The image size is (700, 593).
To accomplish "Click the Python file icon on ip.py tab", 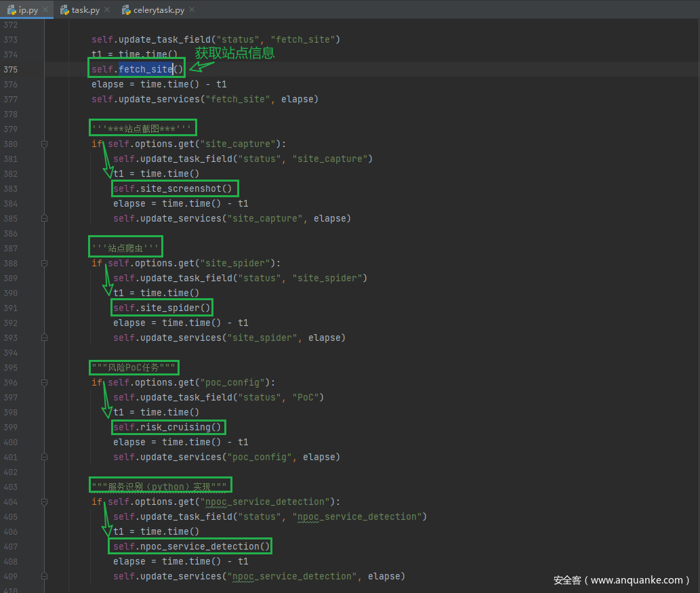I will (12, 10).
